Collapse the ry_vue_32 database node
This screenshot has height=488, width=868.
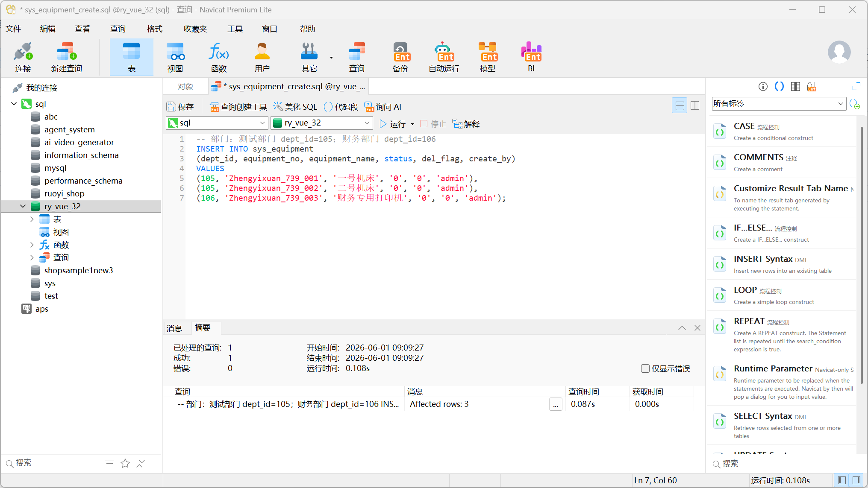(x=23, y=206)
